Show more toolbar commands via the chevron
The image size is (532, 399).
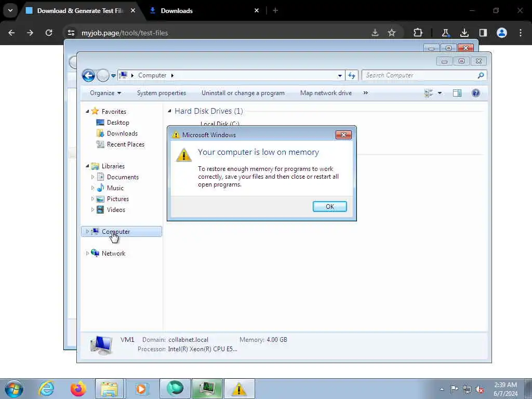point(365,93)
